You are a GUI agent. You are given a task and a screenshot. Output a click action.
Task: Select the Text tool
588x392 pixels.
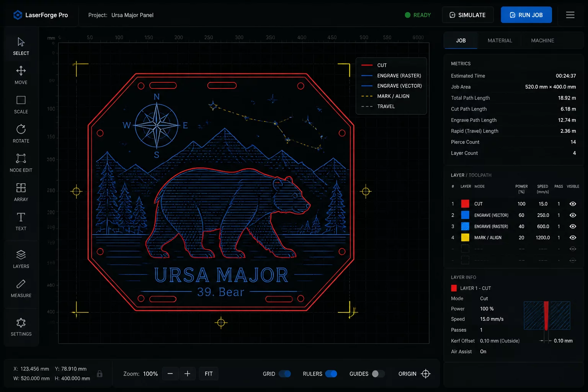coord(21,222)
